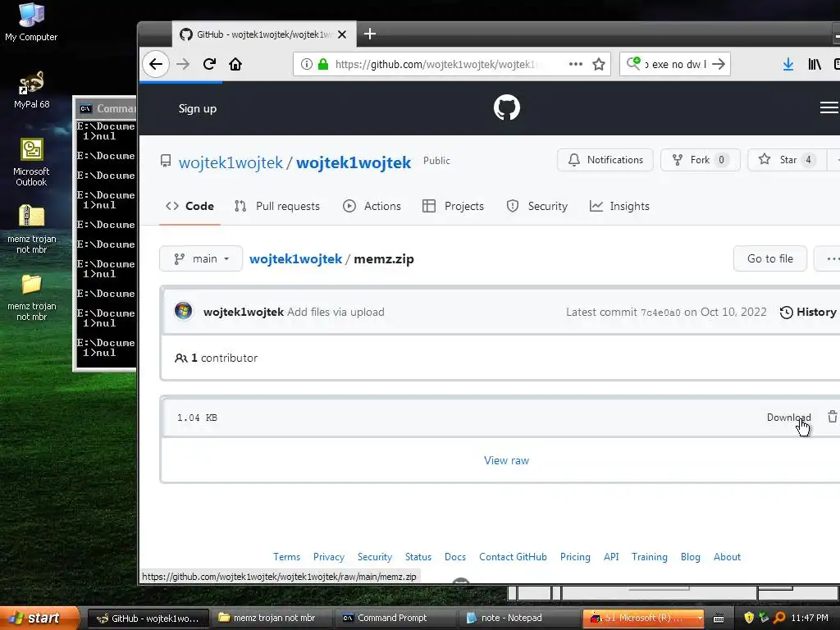This screenshot has width=840, height=630.
Task: Focus the Command Prompt window title bar
Action: click(106, 108)
